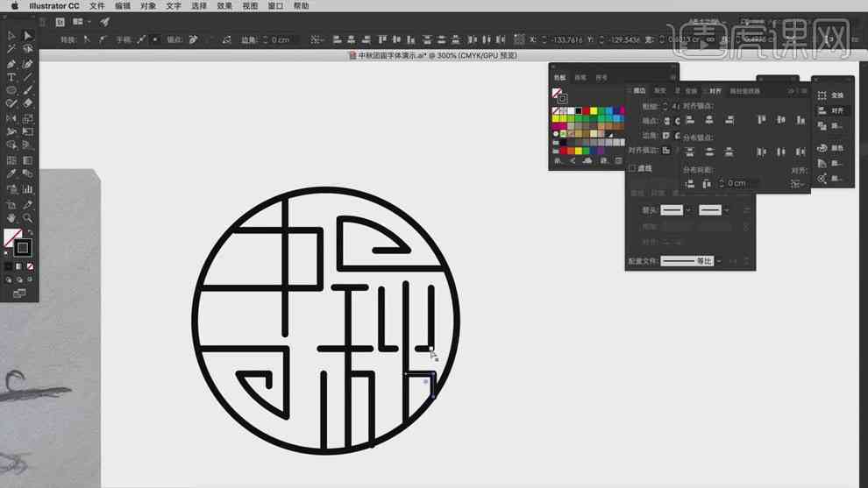Viewport: 868px width, 488px height.
Task: Click stroke color box in toolbar
Action: pyautogui.click(x=22, y=247)
